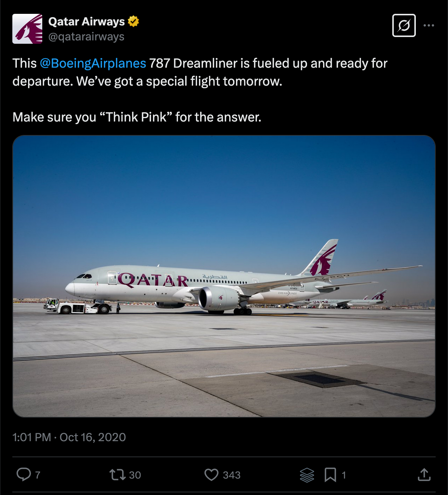This screenshot has width=448, height=495.
Task: Click the "Think Pink" tweet text line
Action: [x=137, y=117]
